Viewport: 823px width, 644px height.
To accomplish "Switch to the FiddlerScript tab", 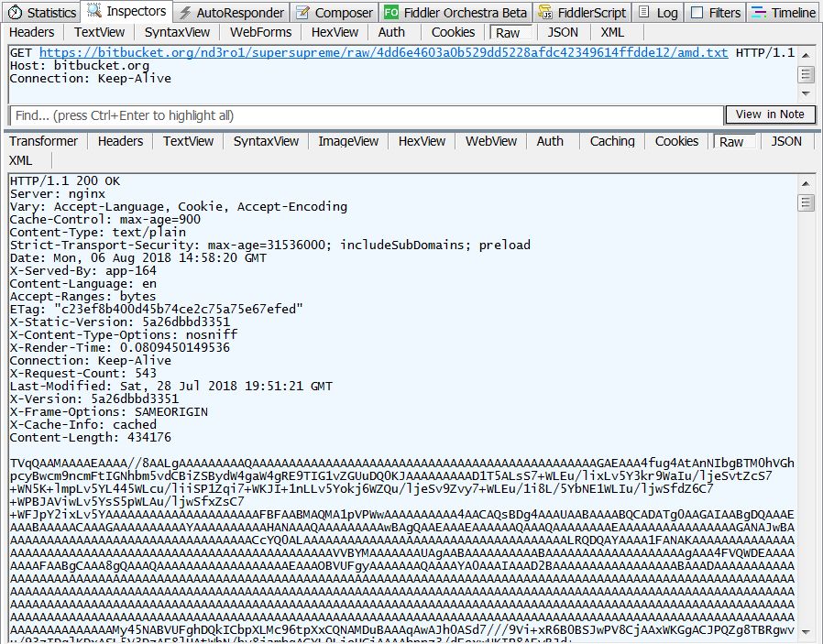I will click(582, 12).
